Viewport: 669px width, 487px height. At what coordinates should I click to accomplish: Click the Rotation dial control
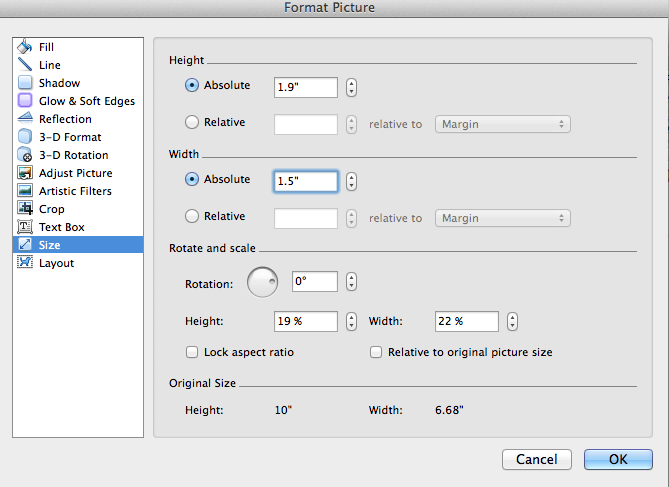tap(262, 282)
